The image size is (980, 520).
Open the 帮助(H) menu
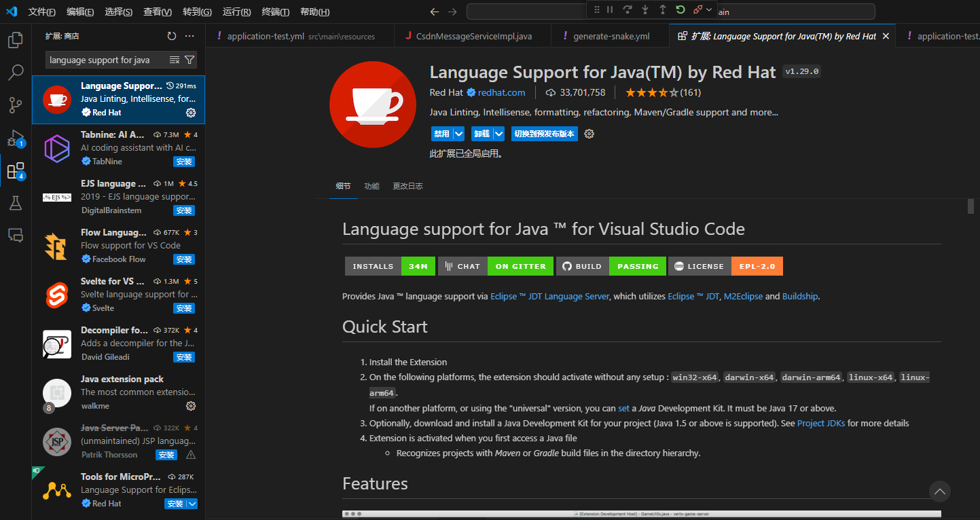[x=315, y=12]
